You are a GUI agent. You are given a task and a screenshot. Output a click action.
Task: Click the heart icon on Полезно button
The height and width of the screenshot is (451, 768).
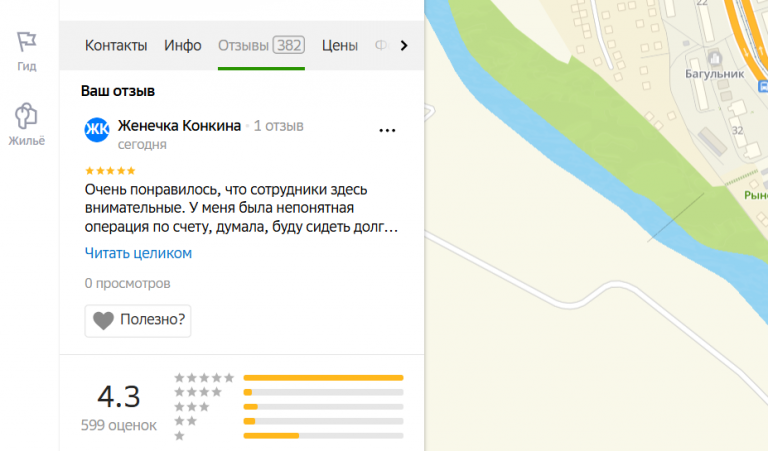click(103, 321)
